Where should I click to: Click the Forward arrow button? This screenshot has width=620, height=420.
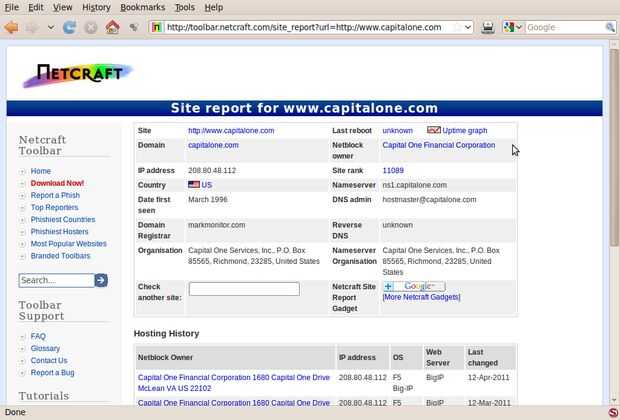point(33,27)
